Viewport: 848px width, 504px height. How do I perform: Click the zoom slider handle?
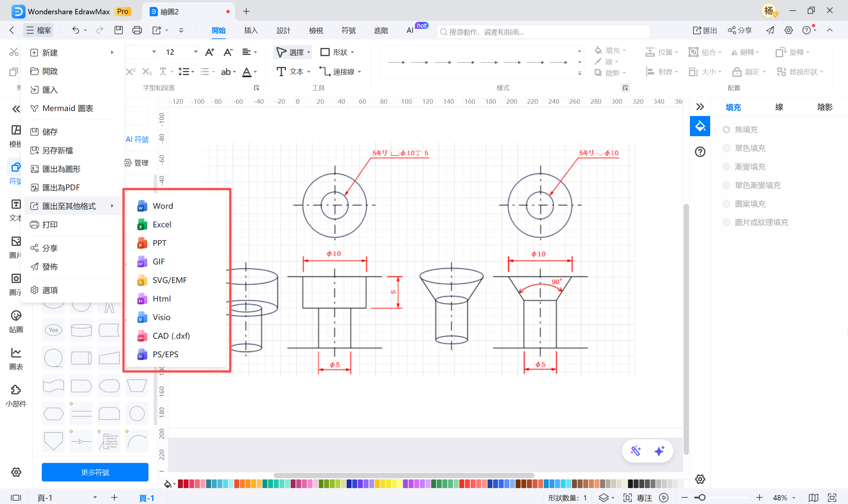702,498
